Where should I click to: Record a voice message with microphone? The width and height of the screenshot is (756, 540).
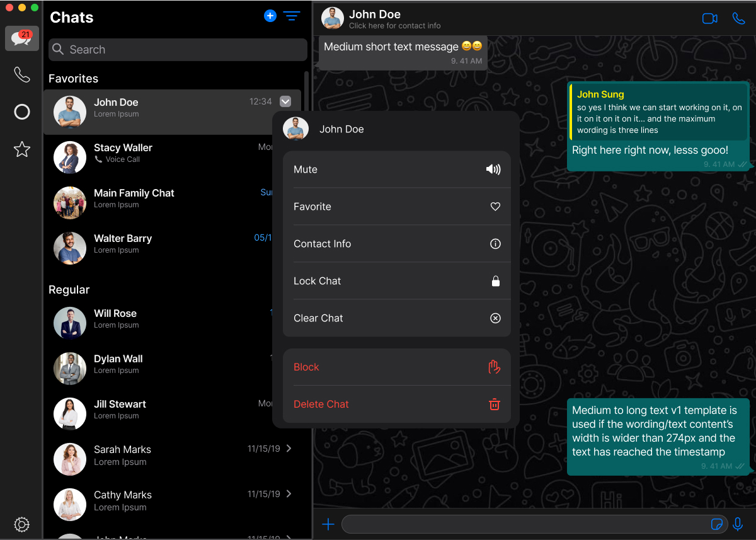click(x=738, y=524)
